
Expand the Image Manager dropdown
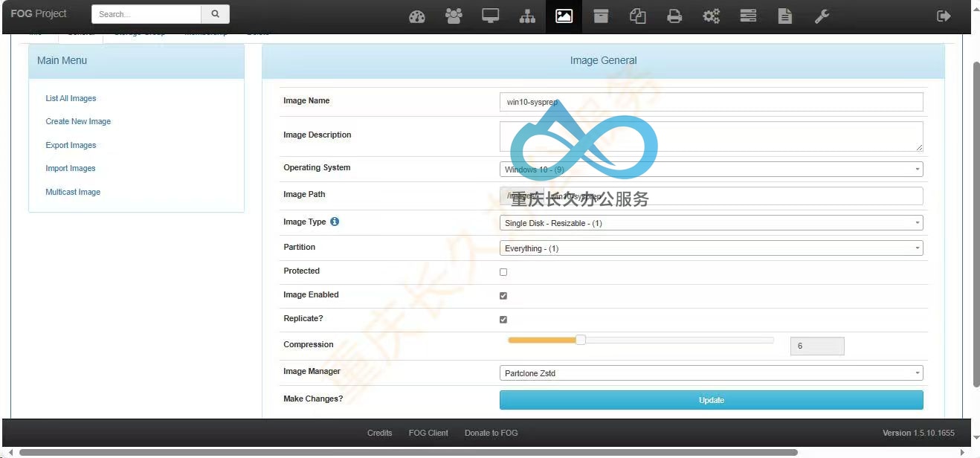(712, 373)
